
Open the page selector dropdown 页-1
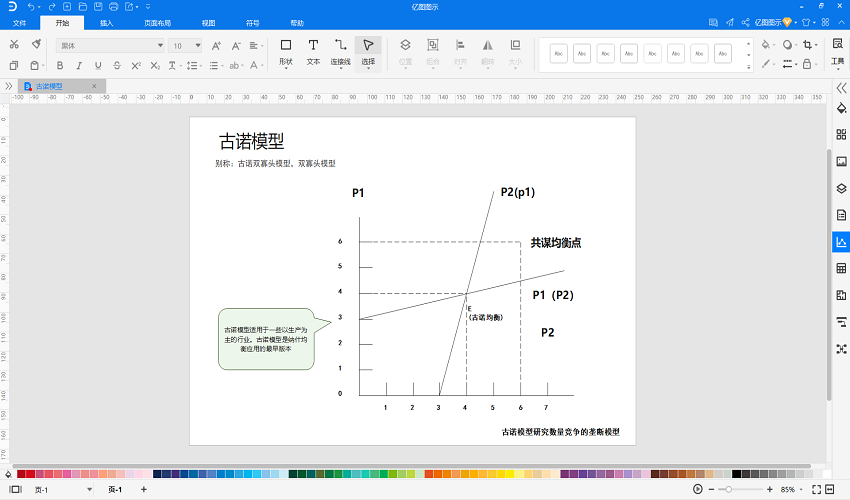[63, 490]
